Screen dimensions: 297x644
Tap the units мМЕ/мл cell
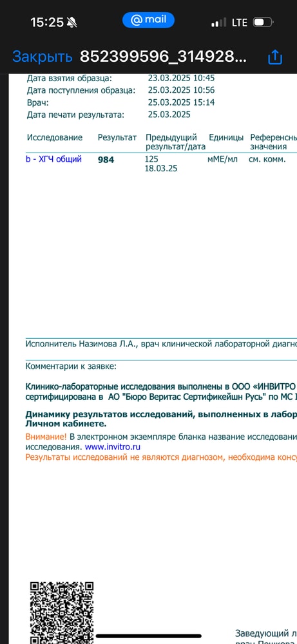pyautogui.click(x=222, y=159)
